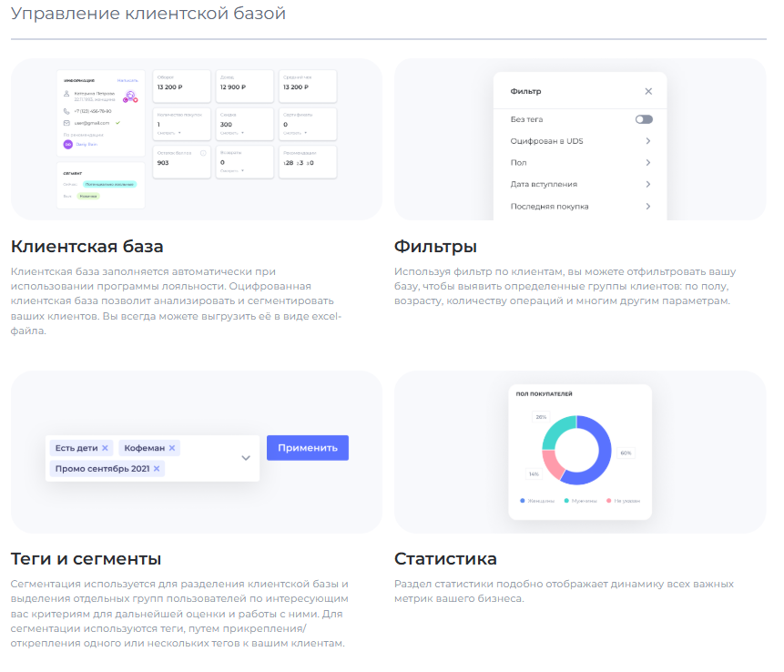The height and width of the screenshot is (672, 784).
Task: Remove the 'Кофеман' tag via its x
Action: click(x=172, y=448)
